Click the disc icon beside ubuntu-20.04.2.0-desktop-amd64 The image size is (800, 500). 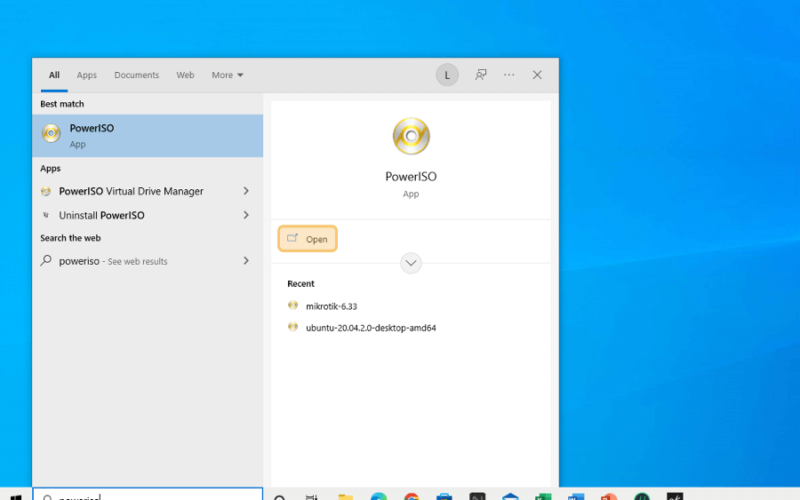tap(293, 327)
